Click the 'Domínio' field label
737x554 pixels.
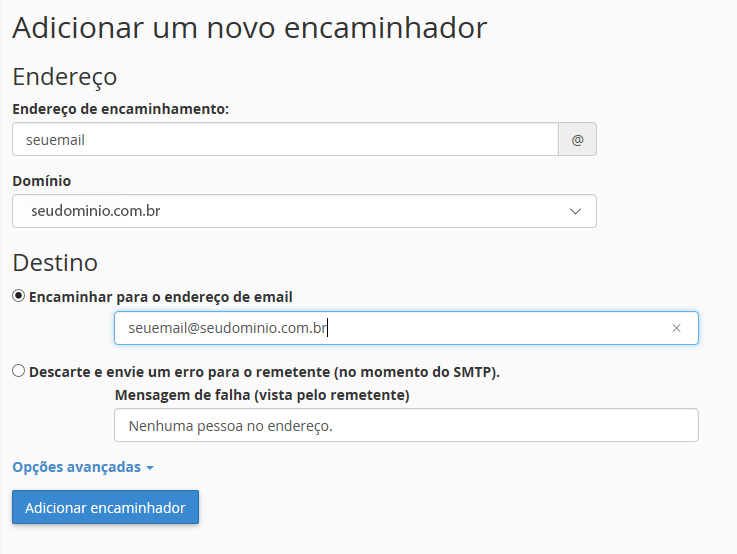(x=41, y=181)
